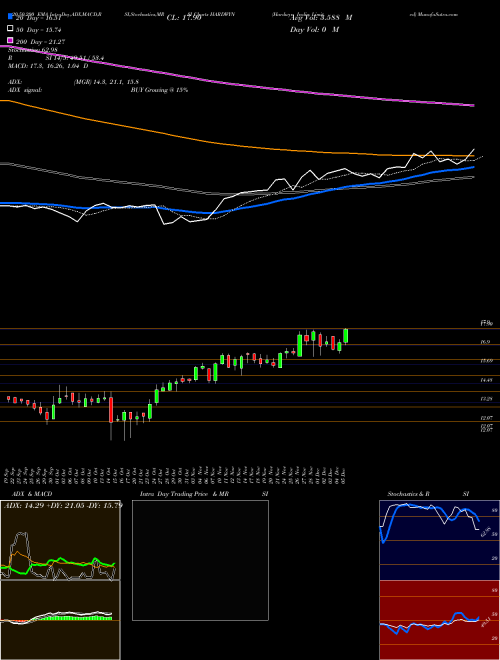The width and height of the screenshot is (500, 660).
Task: Click the 'ADX & MACD' panel title
Action: pos(32,494)
